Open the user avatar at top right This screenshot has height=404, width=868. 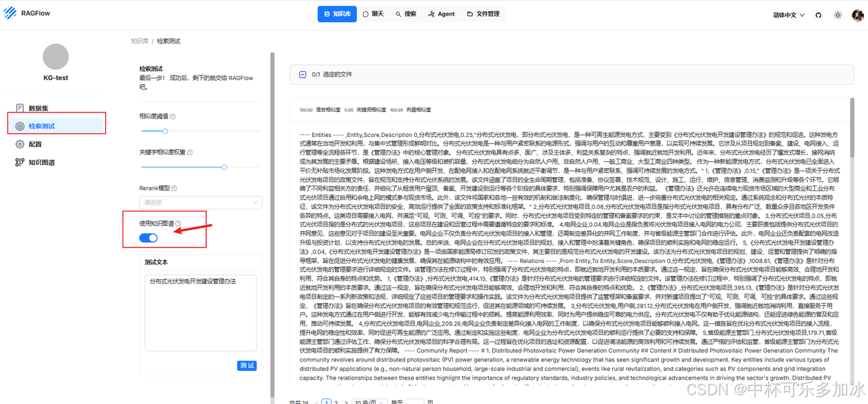click(857, 14)
